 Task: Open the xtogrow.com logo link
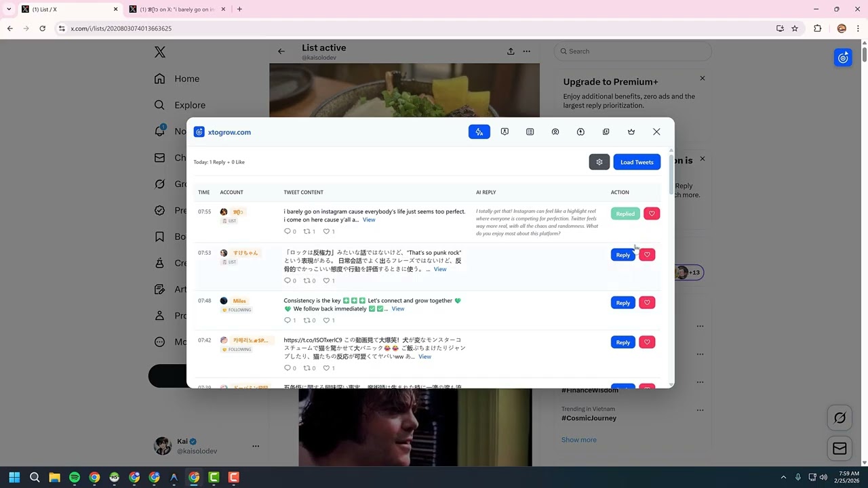tap(222, 132)
